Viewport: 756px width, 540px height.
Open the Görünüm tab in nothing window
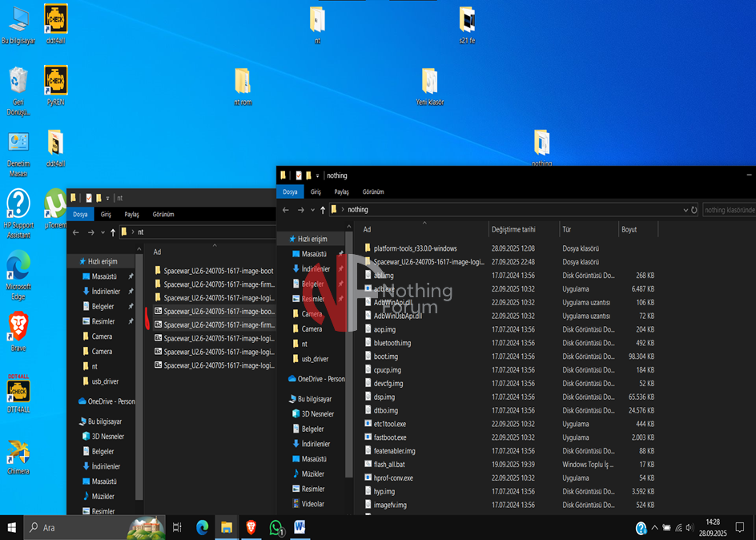[372, 192]
